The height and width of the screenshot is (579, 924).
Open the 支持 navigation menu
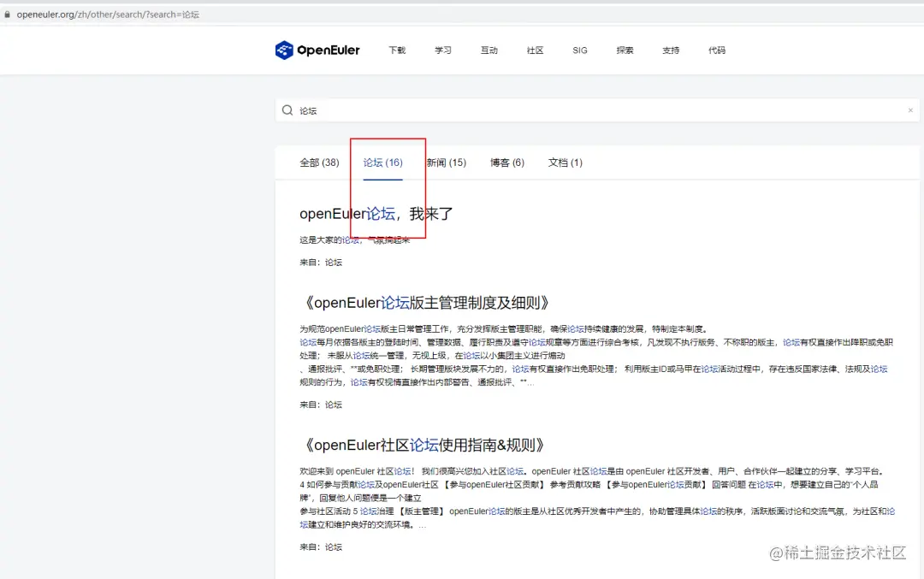671,51
